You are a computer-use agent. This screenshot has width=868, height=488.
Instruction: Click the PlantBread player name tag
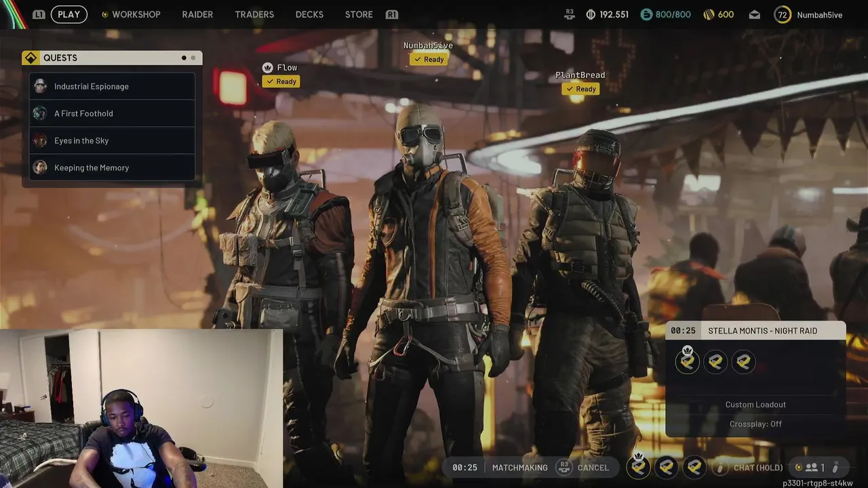click(x=580, y=75)
